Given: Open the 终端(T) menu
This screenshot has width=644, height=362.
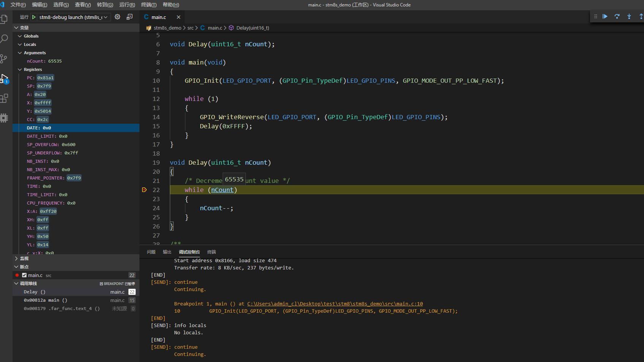Looking at the screenshot, I should coord(149,5).
